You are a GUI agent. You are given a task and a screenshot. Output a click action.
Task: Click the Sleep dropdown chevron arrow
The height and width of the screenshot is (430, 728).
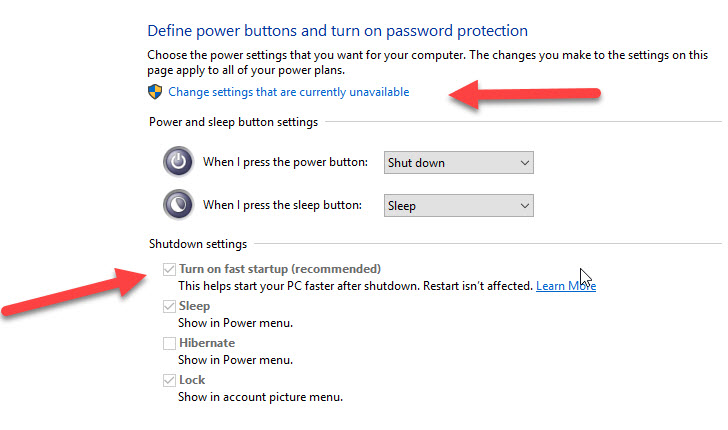[525, 206]
